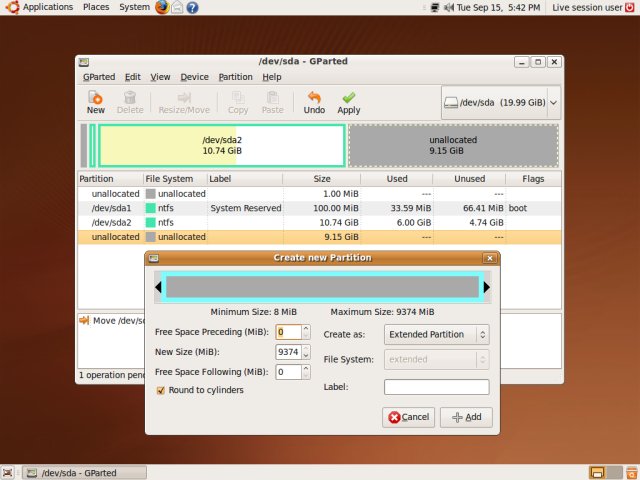Screen dimensions: 640x480
Task: Click the partition size slider bar
Action: pyautogui.click(x=322, y=288)
